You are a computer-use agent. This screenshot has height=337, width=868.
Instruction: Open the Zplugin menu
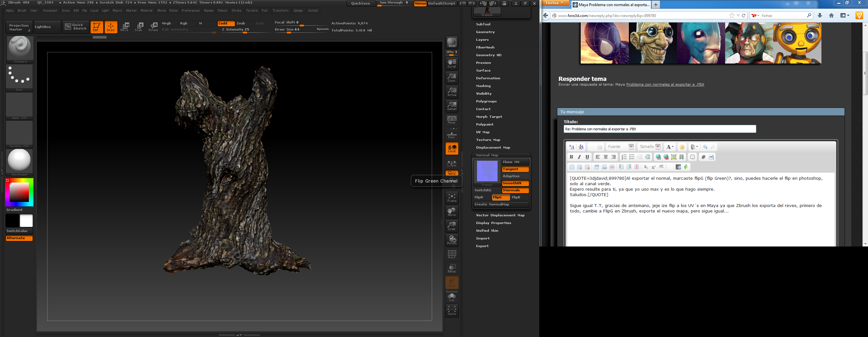coord(298,11)
